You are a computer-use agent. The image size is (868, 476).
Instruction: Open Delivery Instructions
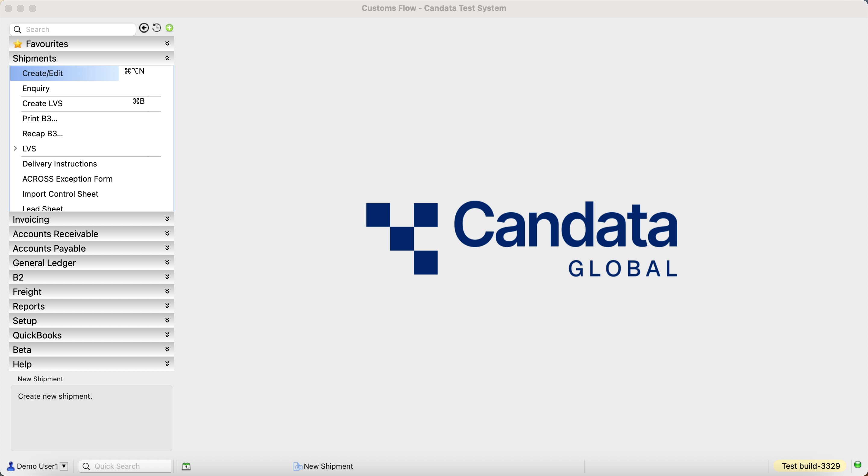pyautogui.click(x=60, y=164)
